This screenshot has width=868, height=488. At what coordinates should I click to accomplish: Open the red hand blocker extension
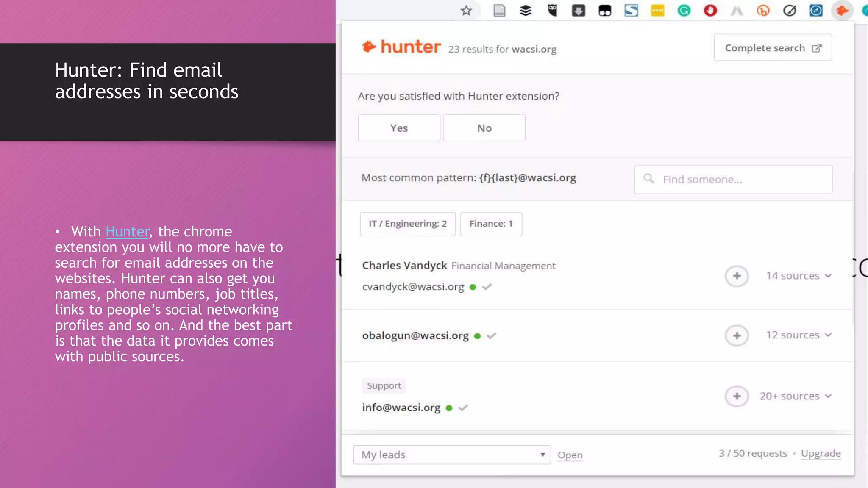(x=710, y=11)
